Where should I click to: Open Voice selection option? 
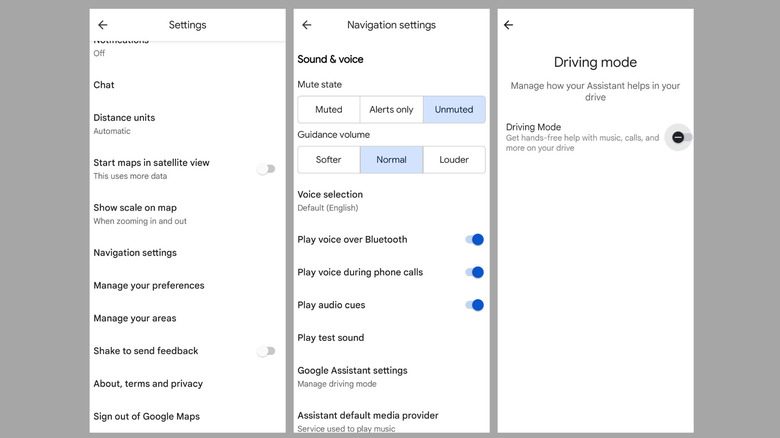coord(331,200)
